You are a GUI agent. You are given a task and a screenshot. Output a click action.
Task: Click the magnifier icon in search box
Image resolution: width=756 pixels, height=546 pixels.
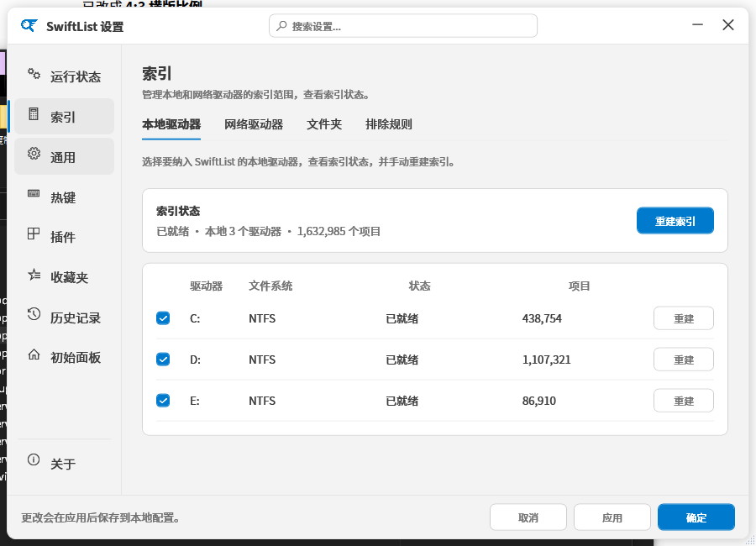(x=281, y=25)
